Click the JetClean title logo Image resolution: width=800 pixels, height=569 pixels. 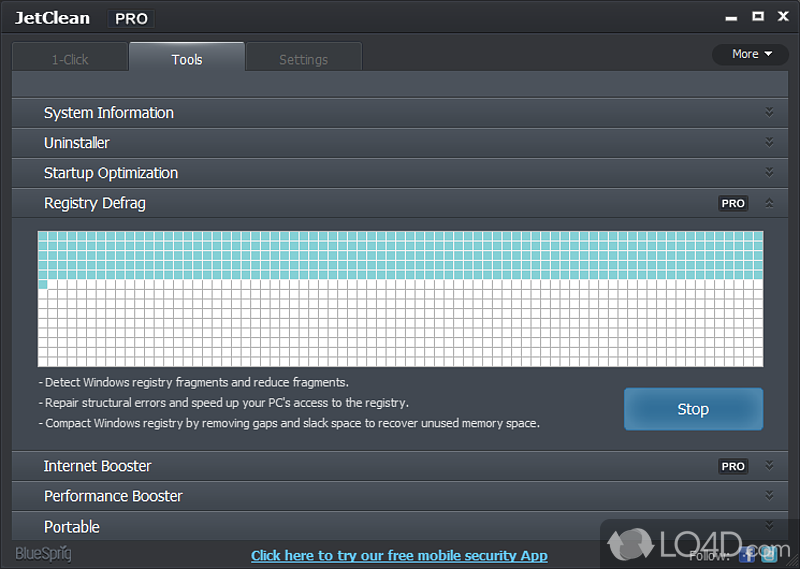click(x=52, y=18)
